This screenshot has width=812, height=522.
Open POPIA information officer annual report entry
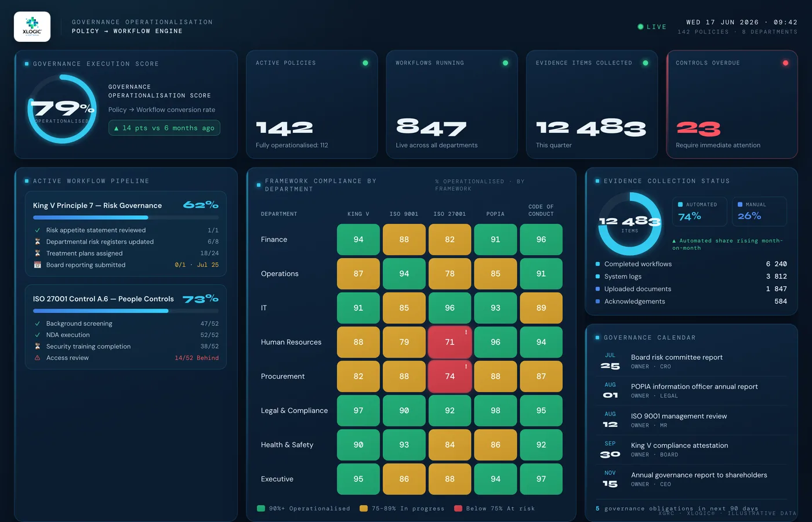click(691, 391)
